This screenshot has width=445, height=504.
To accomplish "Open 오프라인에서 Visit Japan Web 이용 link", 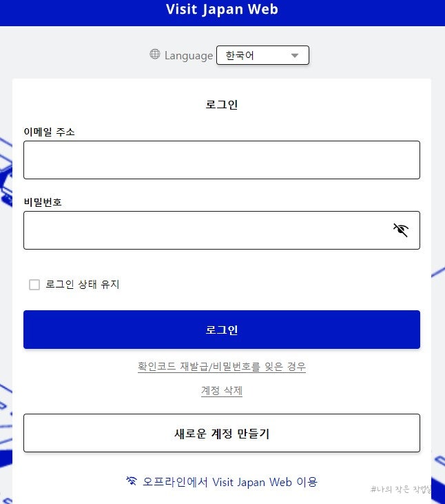I will pos(230,481).
